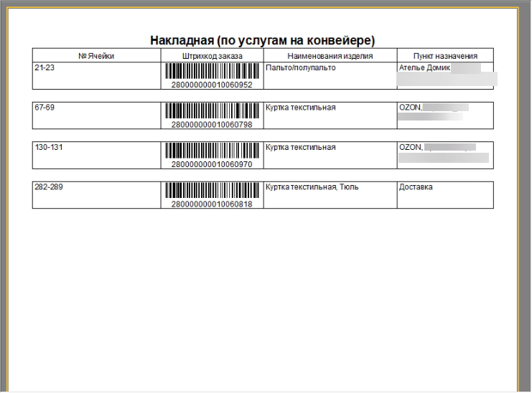Click the "Штрихкод заказа" column header

point(212,56)
